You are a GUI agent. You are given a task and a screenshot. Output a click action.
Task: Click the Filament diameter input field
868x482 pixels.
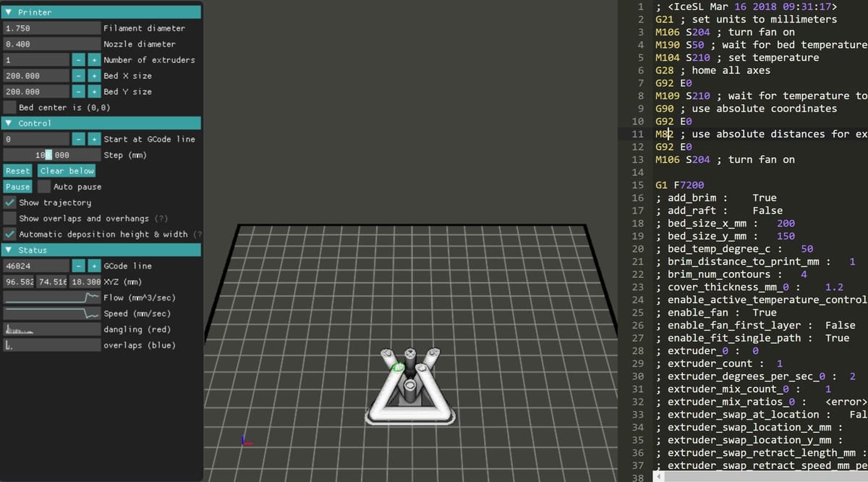click(51, 28)
